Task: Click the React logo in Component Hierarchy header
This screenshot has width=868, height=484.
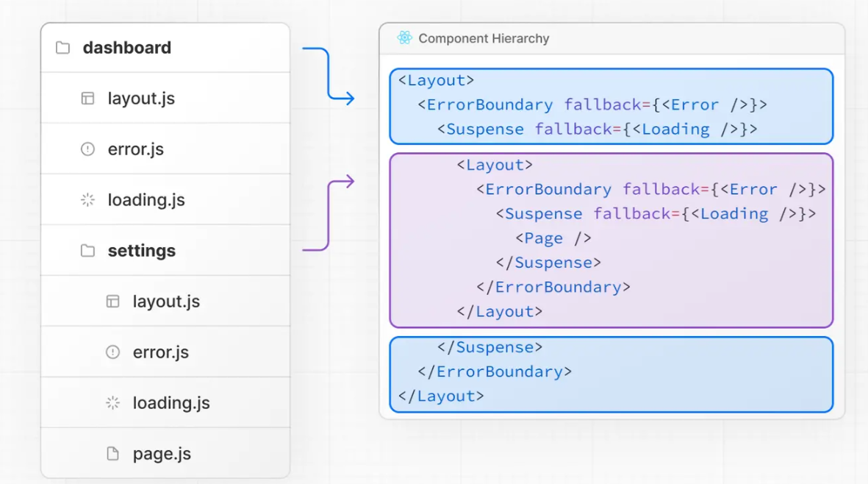Action: tap(404, 38)
